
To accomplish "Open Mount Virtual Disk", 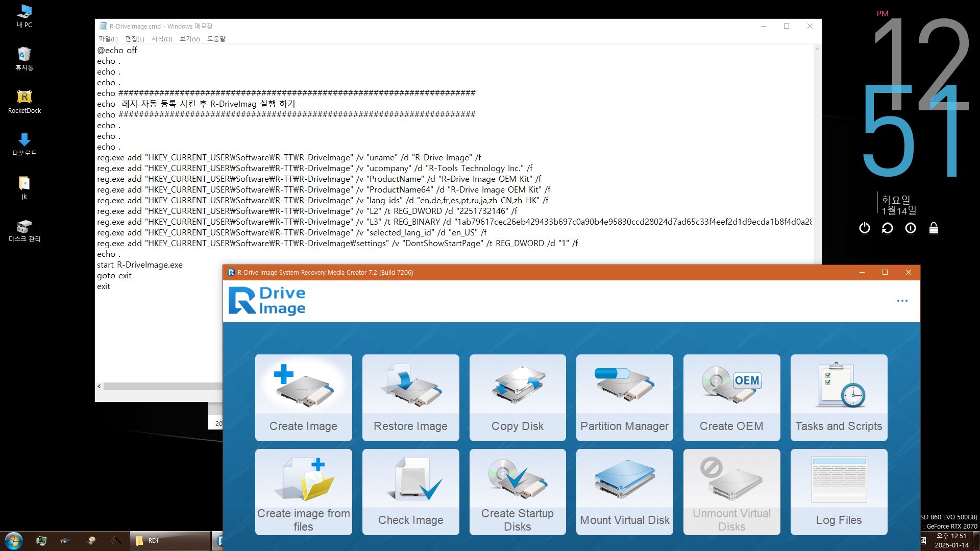I will click(x=624, y=492).
